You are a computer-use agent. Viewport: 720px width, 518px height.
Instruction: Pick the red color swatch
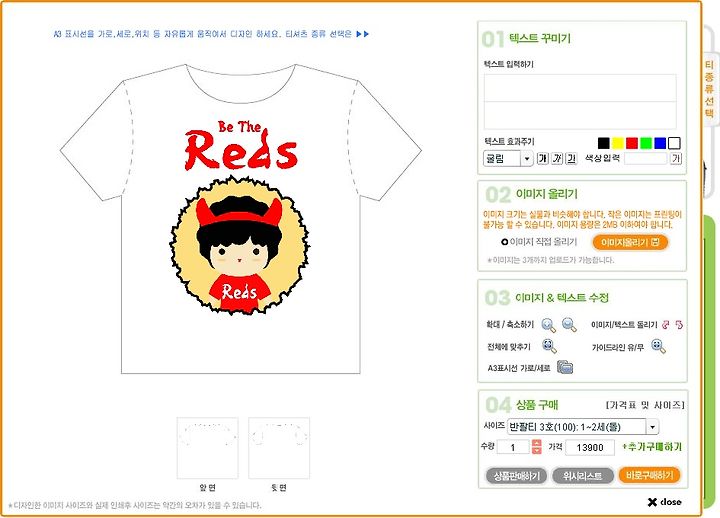[x=632, y=143]
